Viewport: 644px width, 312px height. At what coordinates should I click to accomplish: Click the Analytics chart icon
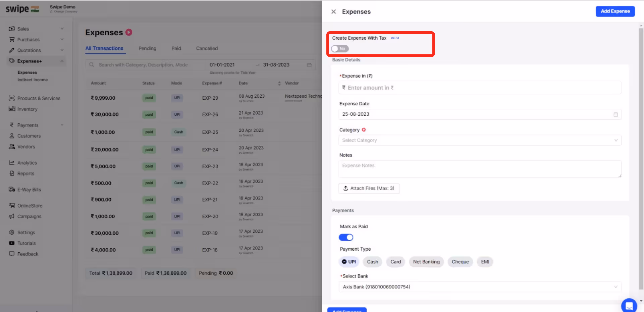(x=12, y=163)
